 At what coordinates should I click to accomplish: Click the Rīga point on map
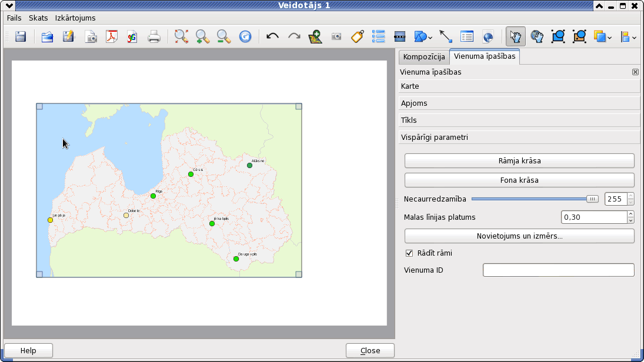(x=153, y=196)
